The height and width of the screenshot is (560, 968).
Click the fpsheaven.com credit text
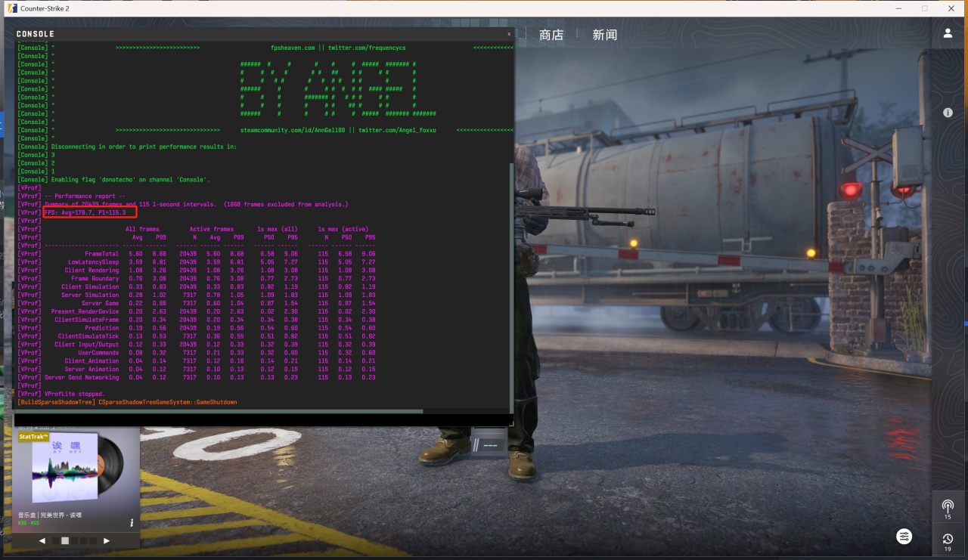(292, 48)
